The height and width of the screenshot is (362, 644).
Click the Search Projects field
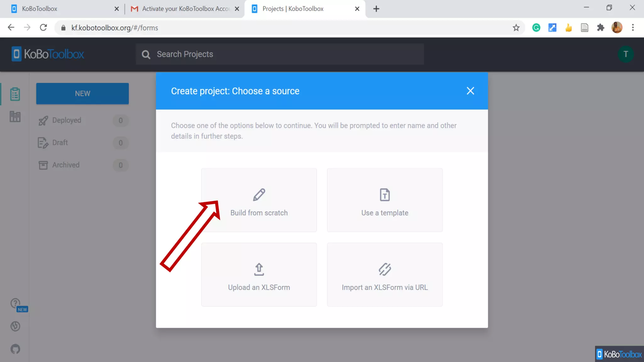[x=280, y=54]
